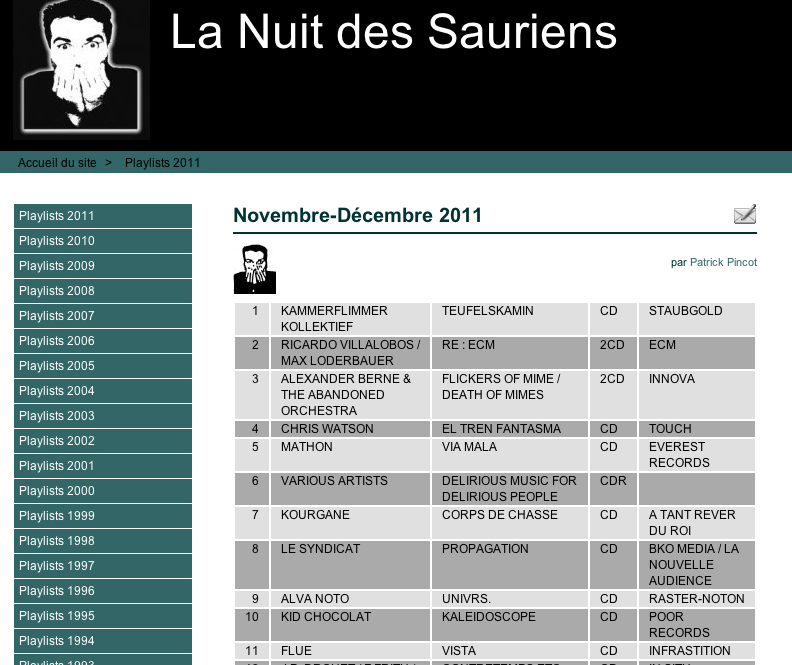This screenshot has height=665, width=792.
Task: Select Playlists 2010 in sidebar menu
Action: pos(103,241)
